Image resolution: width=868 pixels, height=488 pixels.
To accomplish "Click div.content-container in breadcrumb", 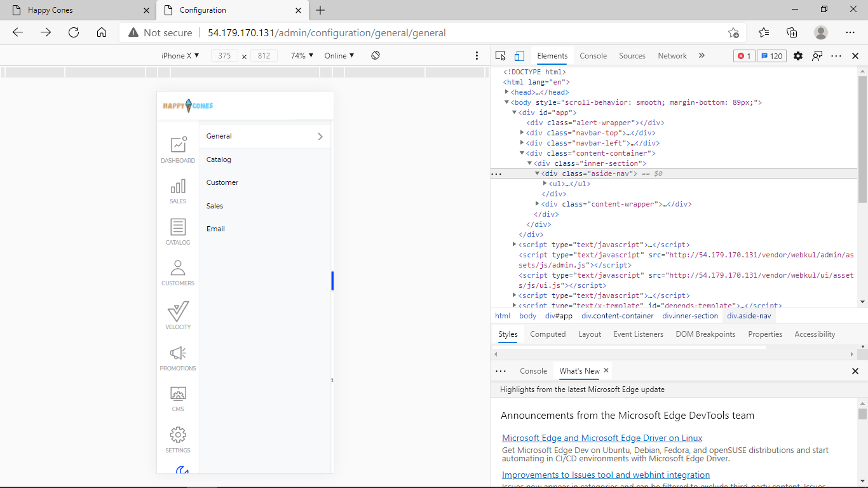I will (x=618, y=316).
